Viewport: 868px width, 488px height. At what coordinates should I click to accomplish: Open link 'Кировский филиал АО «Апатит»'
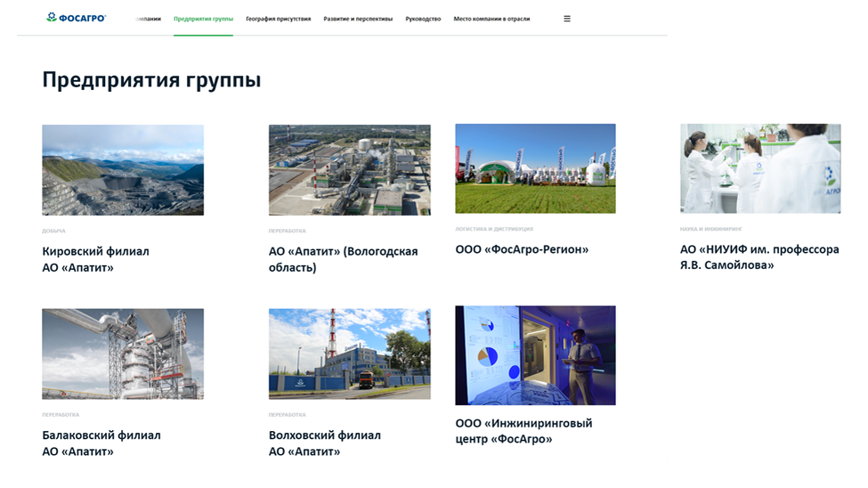[x=96, y=259]
